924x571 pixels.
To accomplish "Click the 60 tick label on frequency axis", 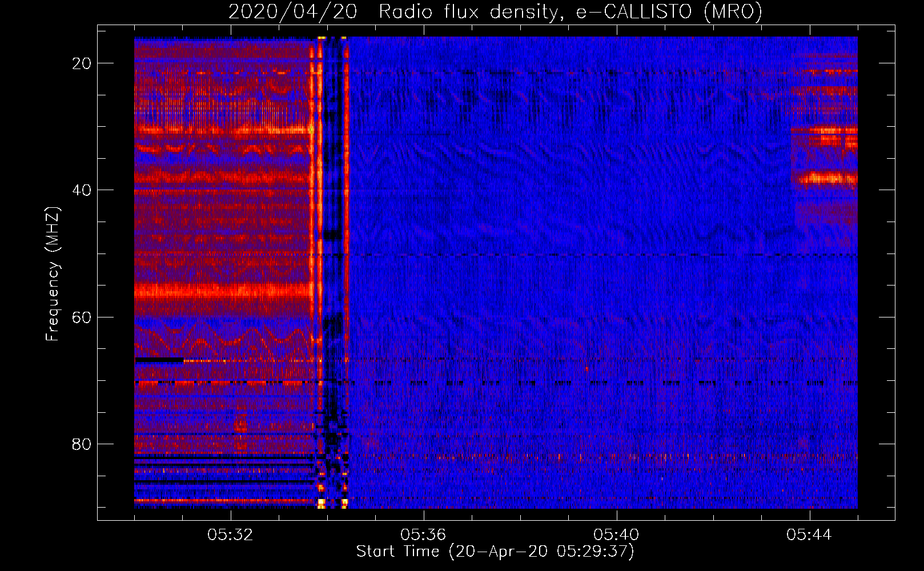I will [82, 317].
